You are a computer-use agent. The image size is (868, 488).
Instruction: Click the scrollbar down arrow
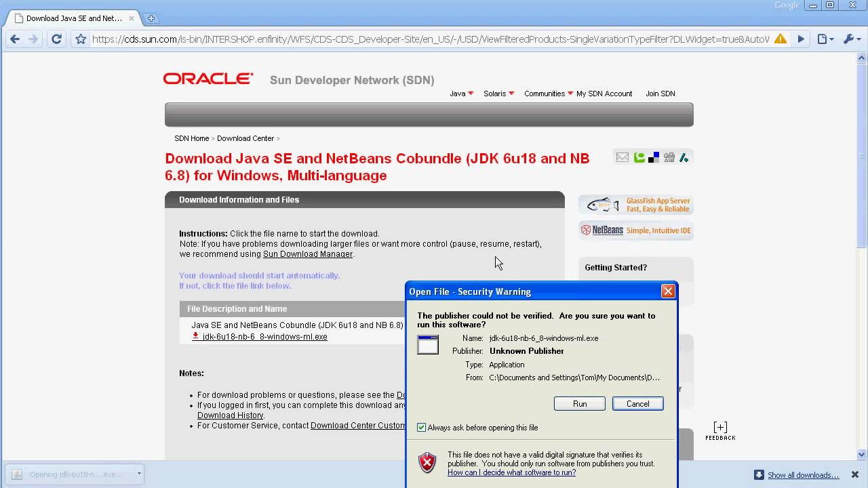tap(862, 455)
